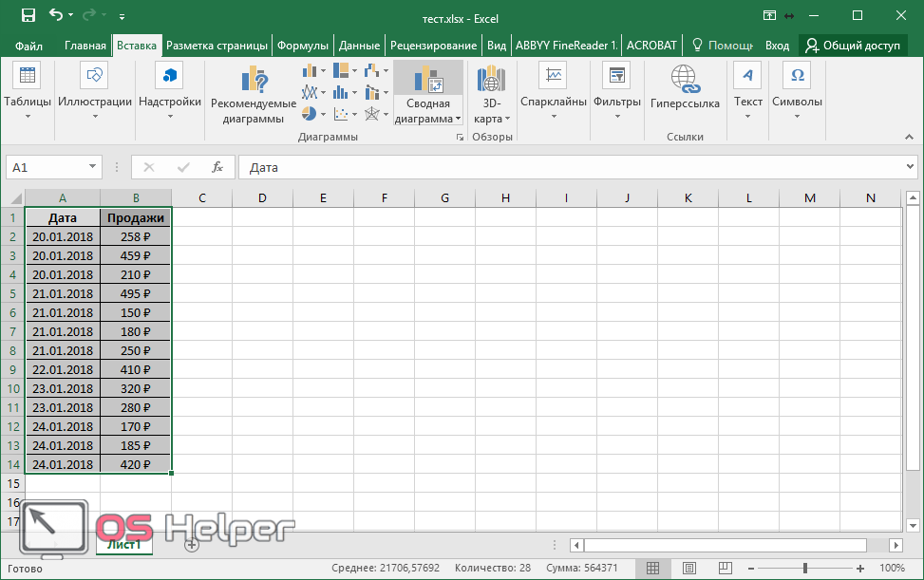Screen dimensions: 924x580
Task: Add a new sheet with plus icon
Action: point(191,545)
